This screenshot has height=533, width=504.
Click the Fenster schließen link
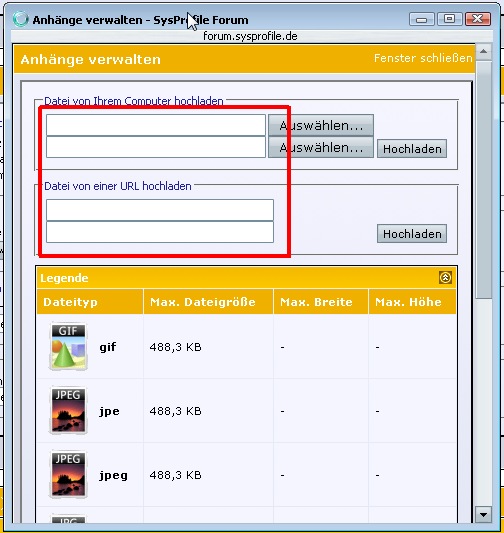tap(423, 58)
